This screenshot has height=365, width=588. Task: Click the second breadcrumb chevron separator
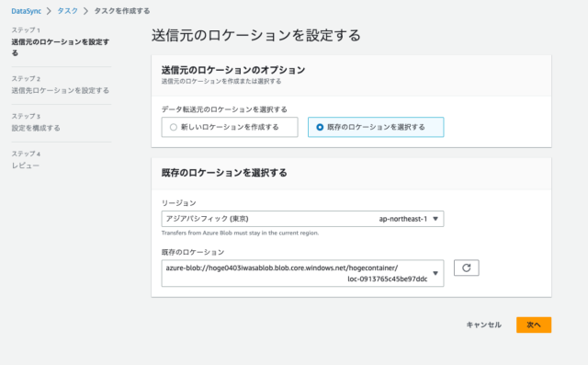(x=85, y=11)
